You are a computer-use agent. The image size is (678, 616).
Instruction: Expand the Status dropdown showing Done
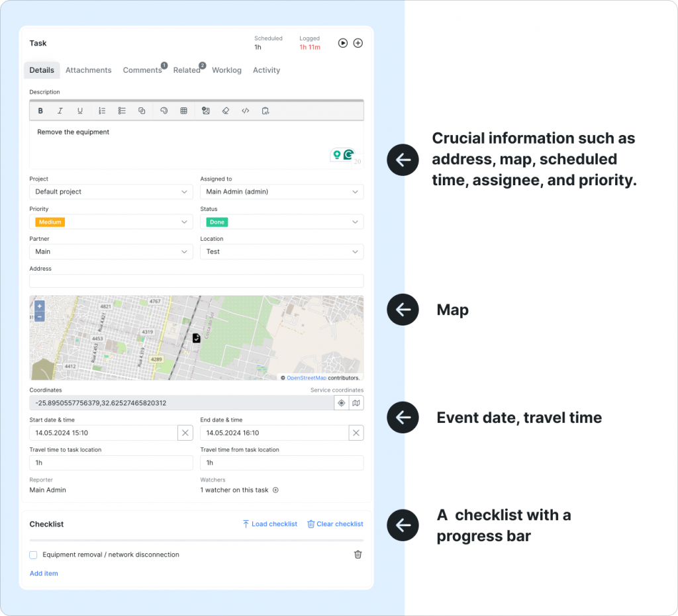pos(281,222)
